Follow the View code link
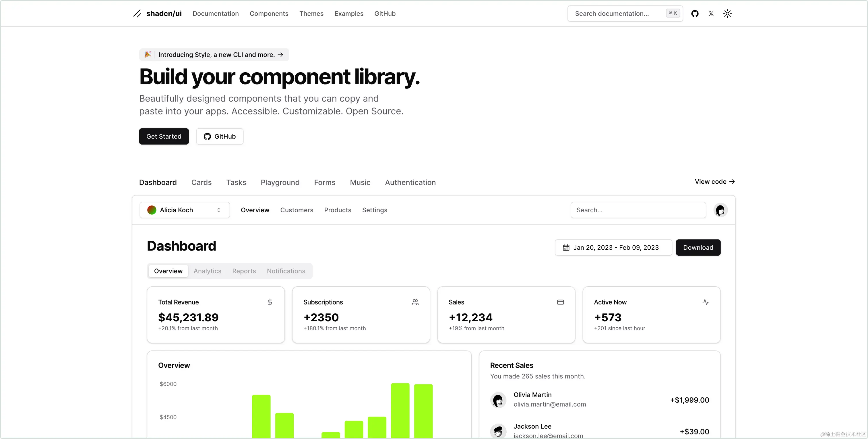This screenshot has height=439, width=868. 715,182
